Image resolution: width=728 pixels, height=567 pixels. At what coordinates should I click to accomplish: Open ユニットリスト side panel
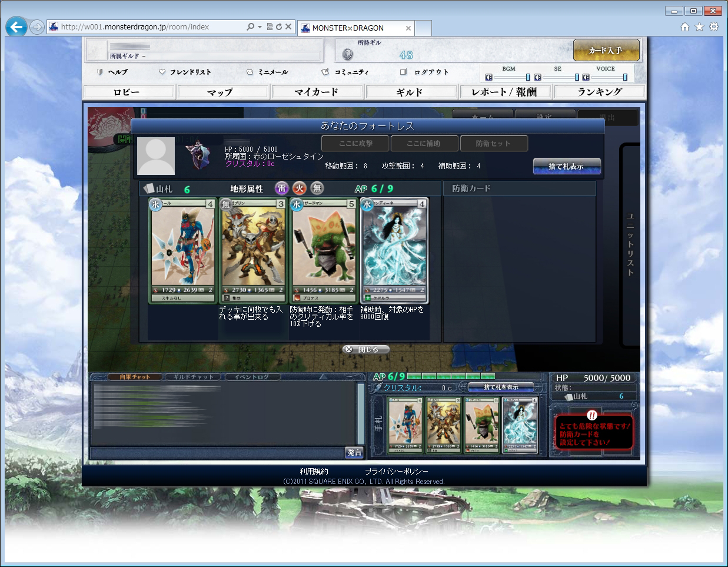(630, 244)
